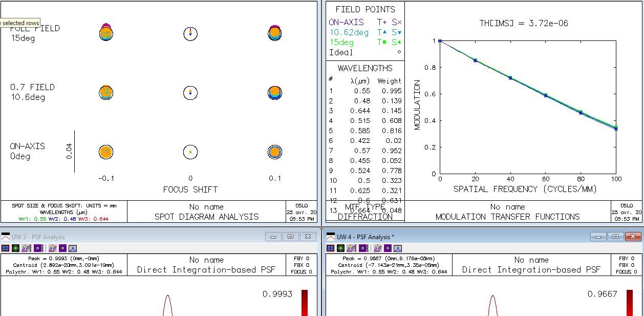Maximize the UW 3 PSF Analysis window
The width and height of the screenshot is (644, 316).
point(290,237)
